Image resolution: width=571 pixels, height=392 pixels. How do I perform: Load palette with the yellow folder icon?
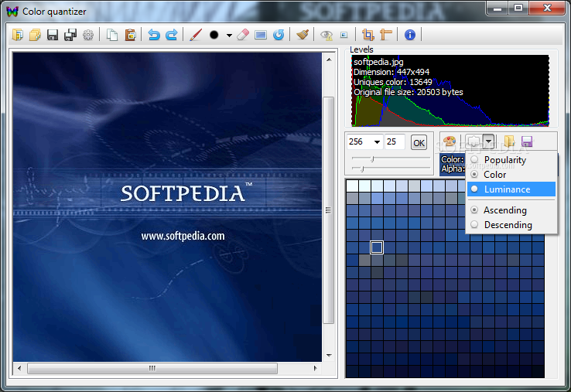(x=509, y=141)
